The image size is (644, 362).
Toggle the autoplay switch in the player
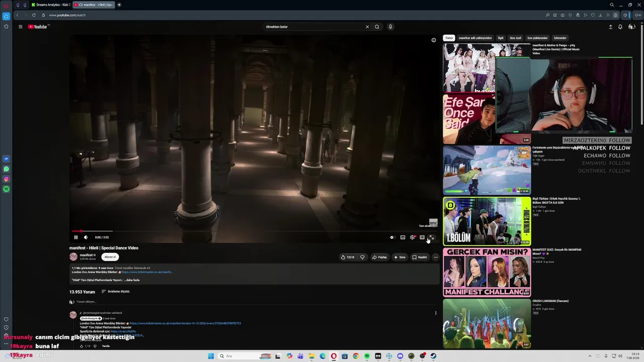[392, 237]
